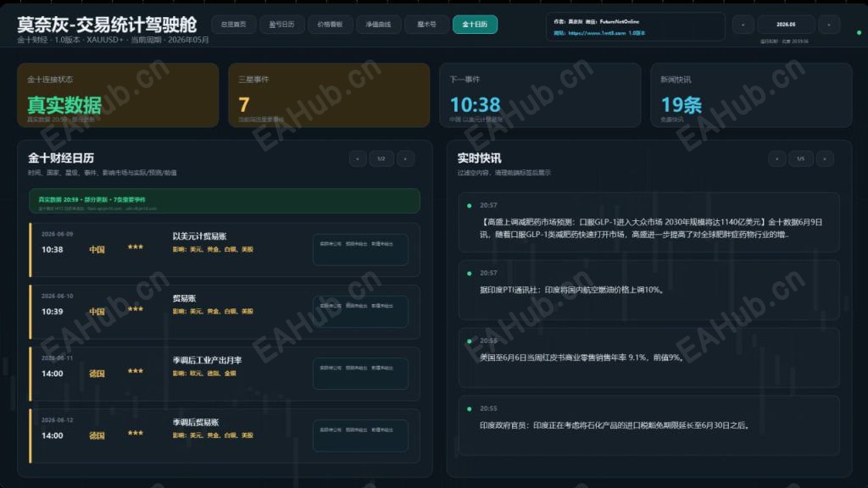The image size is (868, 488).
Task: Select the 贸易账 event at 10:39
Action: click(x=184, y=298)
